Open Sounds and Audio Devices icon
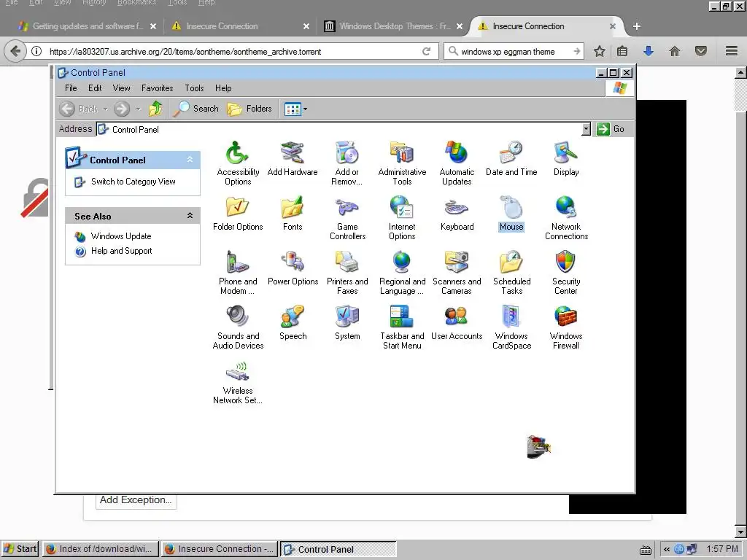Screen dimensions: 747x560 [x=238, y=327]
